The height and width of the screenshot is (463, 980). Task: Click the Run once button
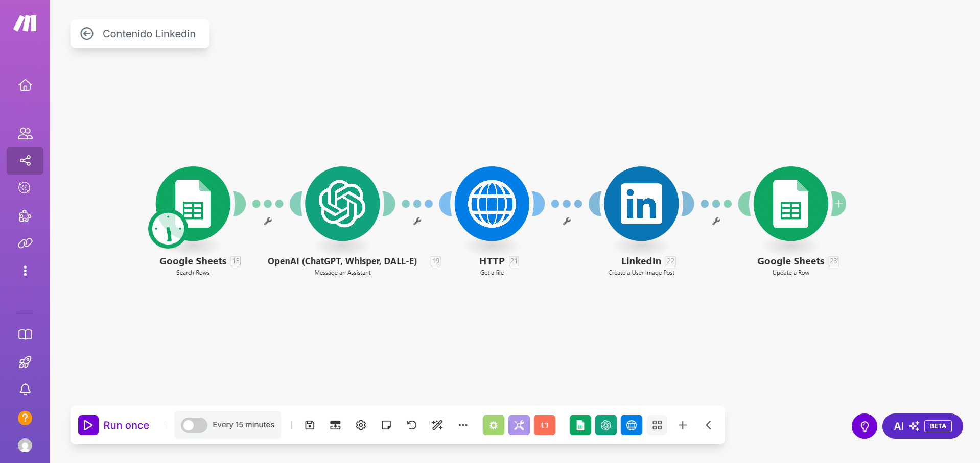coord(114,425)
